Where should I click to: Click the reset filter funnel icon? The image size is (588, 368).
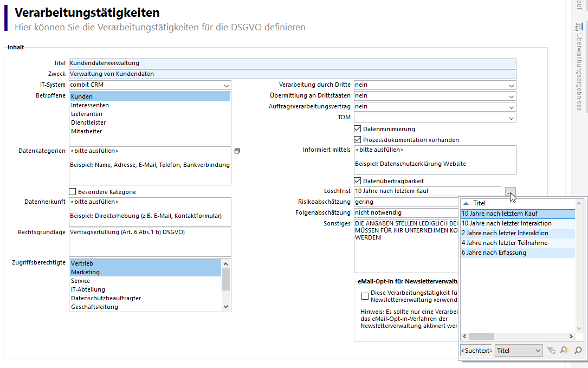551,351
